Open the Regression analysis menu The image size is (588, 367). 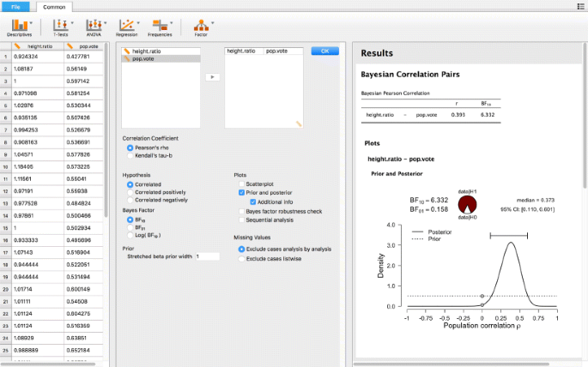point(129,28)
